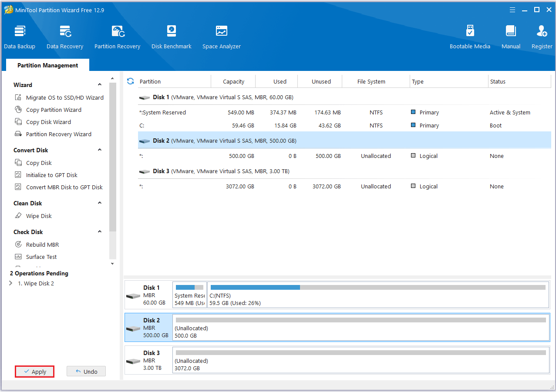Apply the pending operations
This screenshot has height=392, width=556.
pos(35,372)
